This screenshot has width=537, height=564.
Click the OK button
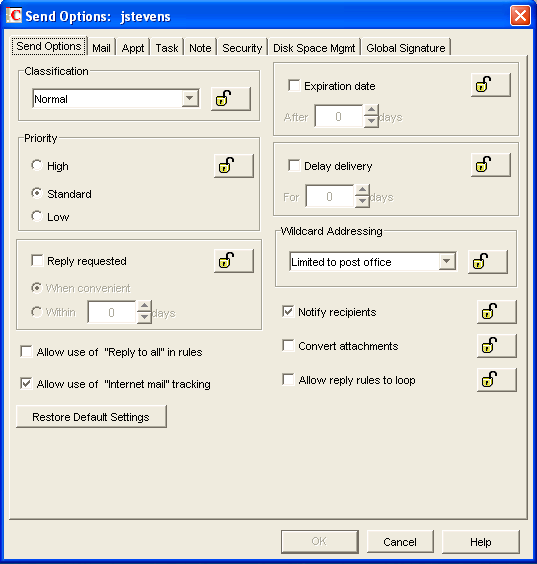point(319,541)
